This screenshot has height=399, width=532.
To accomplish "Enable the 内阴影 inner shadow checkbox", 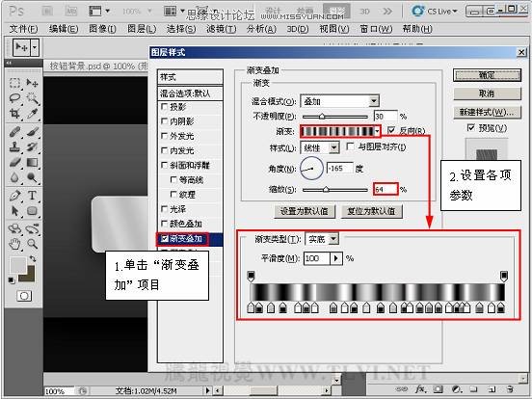I will pyautogui.click(x=164, y=121).
